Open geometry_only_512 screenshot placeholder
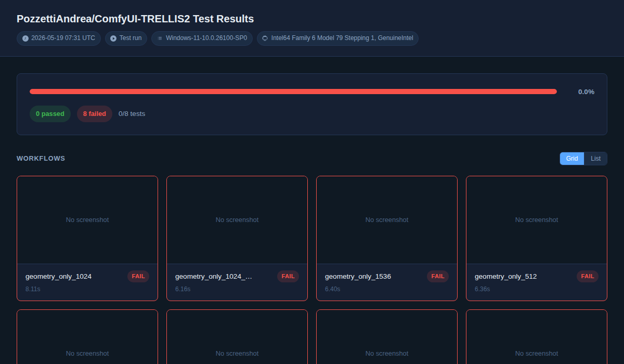The height and width of the screenshot is (364, 624). [537, 220]
